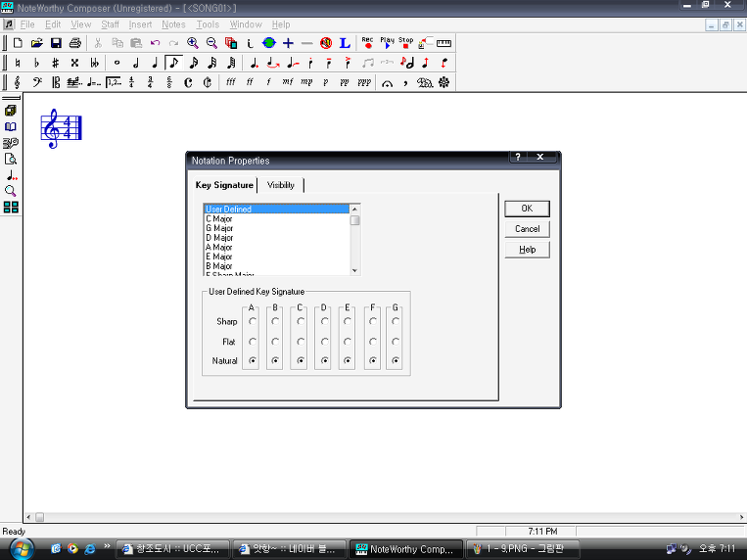Viewport: 747px width, 560px height.
Task: Start playback with the Play button
Action: (x=387, y=43)
